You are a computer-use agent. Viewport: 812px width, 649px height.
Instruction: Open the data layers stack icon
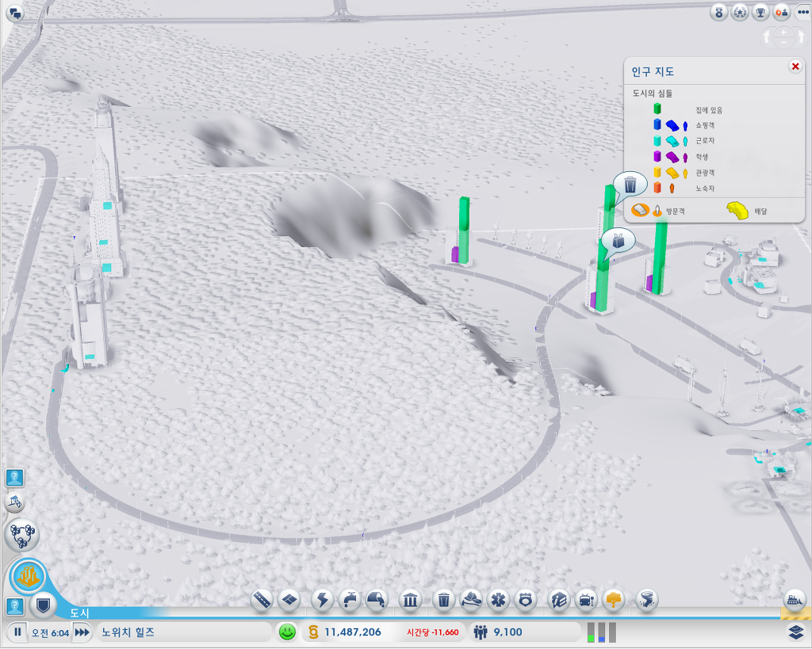tap(796, 632)
